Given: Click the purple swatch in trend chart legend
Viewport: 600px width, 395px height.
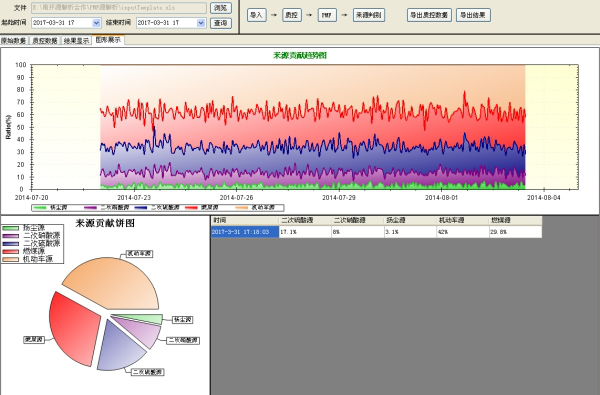Looking at the screenshot, I should pyautogui.click(x=90, y=208).
